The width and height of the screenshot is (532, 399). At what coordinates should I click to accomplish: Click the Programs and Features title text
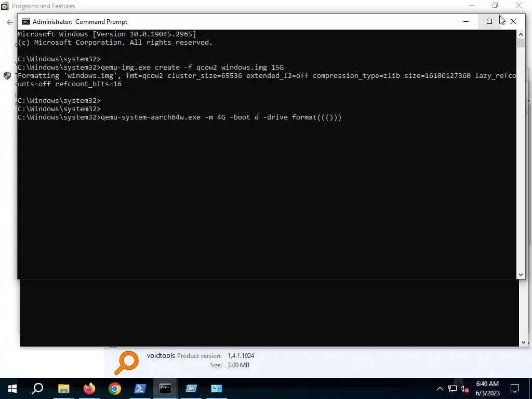pyautogui.click(x=44, y=6)
